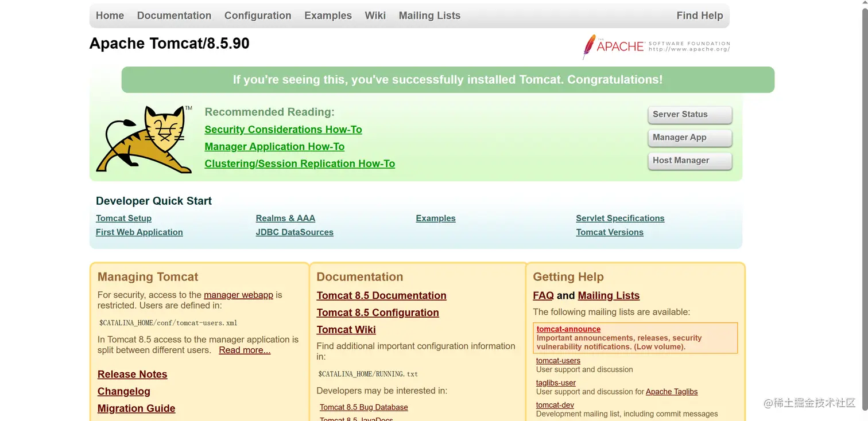Follow the Read more... link
The width and height of the screenshot is (868, 421).
tap(245, 350)
